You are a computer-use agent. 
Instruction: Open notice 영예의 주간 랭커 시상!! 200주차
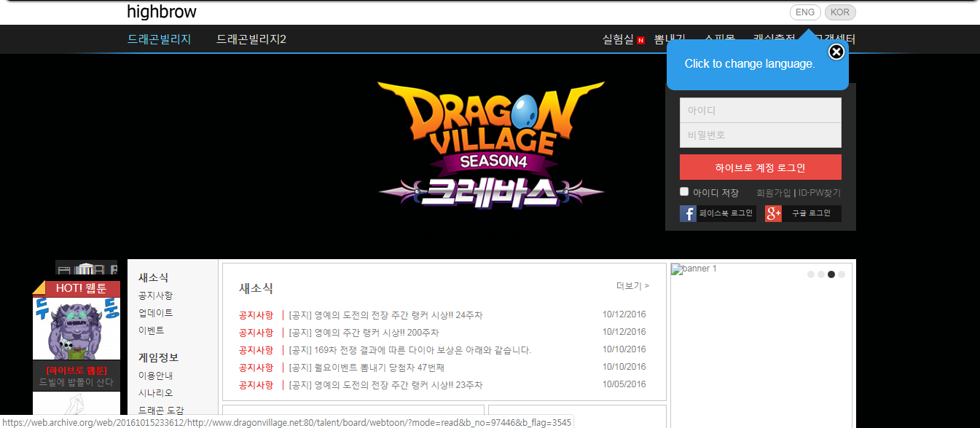(364, 333)
